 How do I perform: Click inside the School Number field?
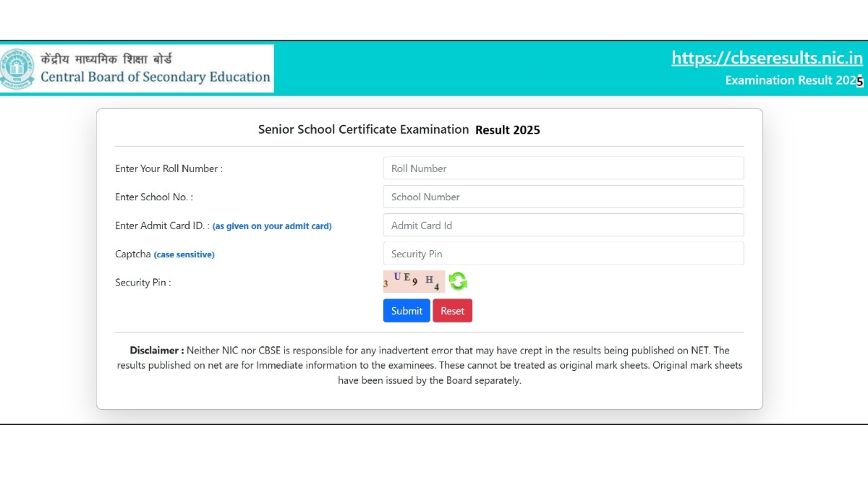[x=563, y=196]
